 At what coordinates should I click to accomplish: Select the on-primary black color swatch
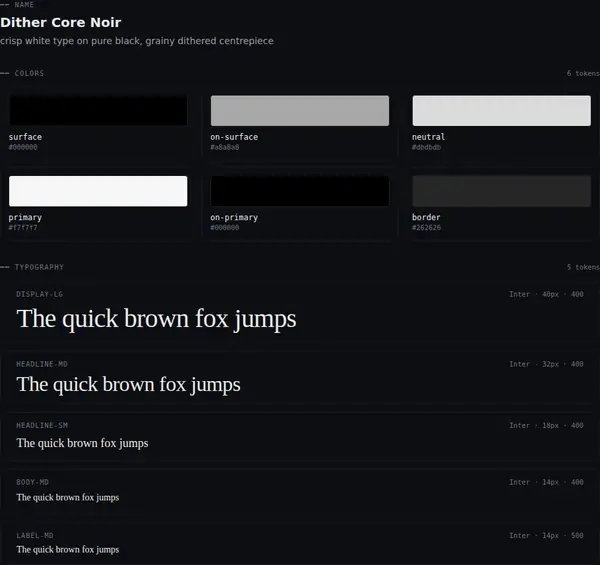pyautogui.click(x=300, y=191)
